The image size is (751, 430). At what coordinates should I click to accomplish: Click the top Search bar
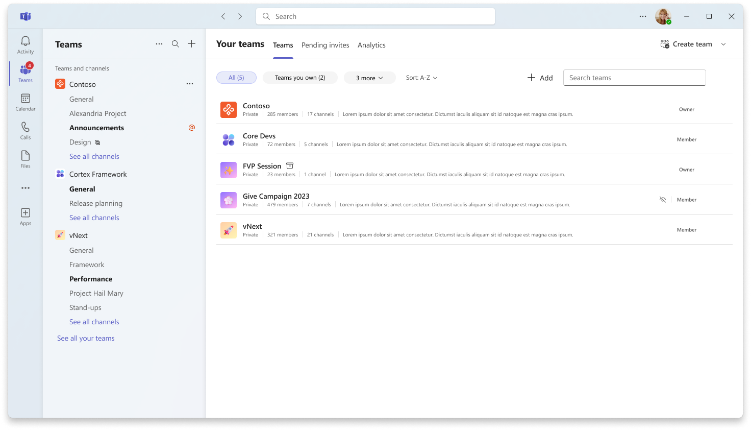click(376, 16)
